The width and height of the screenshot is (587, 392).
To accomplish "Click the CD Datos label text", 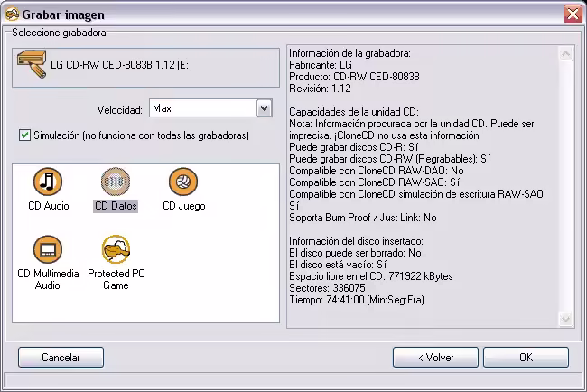I will (x=116, y=206).
